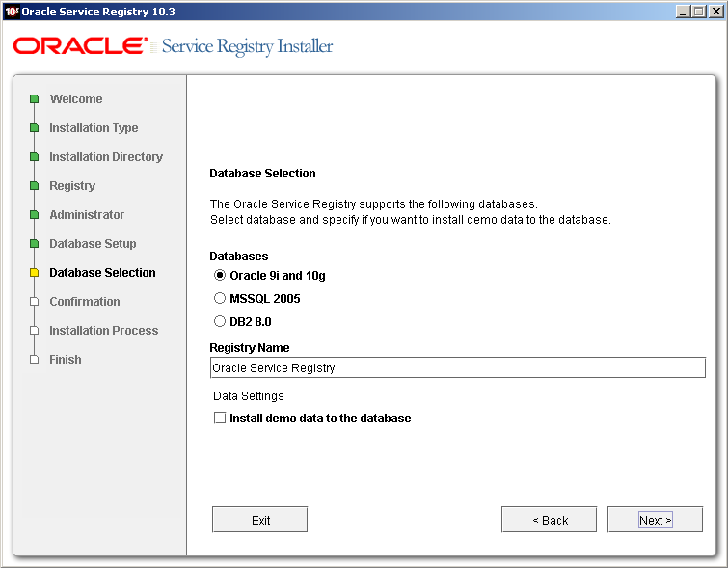This screenshot has height=568, width=728.
Task: Click the title bar application icon
Action: pos(12,12)
